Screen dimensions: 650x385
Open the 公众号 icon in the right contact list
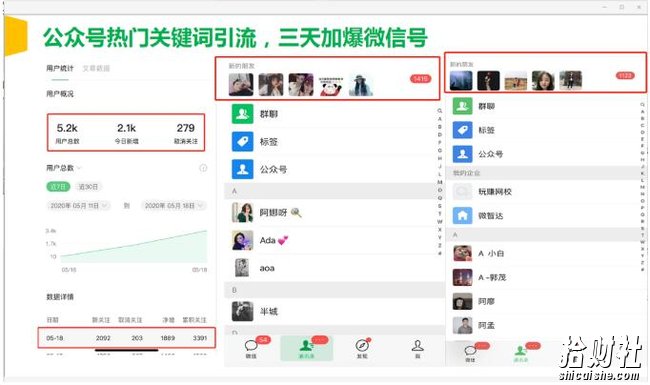(462, 154)
